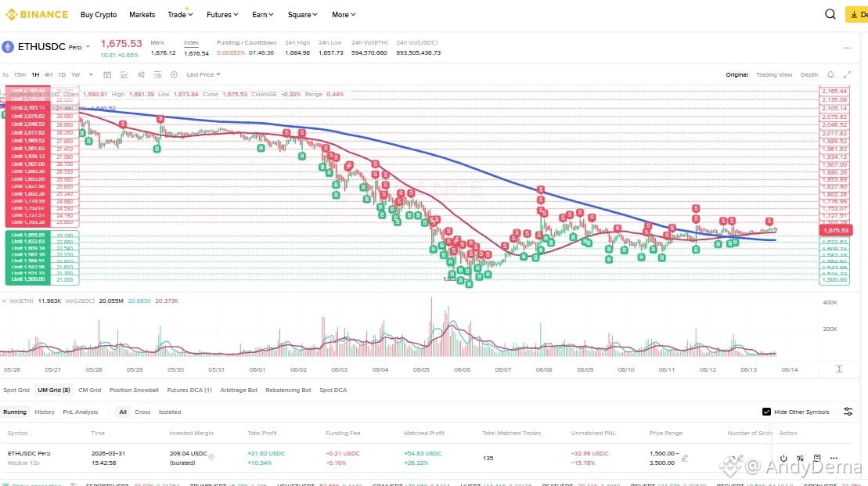Expand the Last Price dropdown
Viewport: 868px width, 486px height.
203,74
